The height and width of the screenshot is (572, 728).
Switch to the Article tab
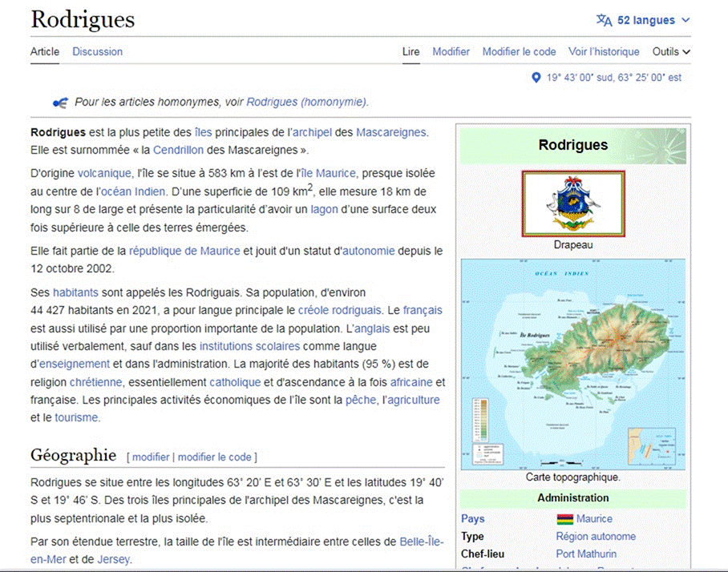pyautogui.click(x=45, y=51)
